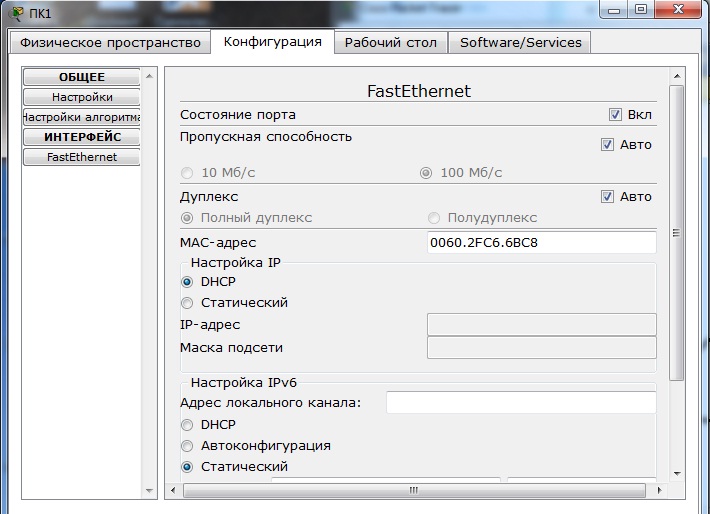Image resolution: width=710 pixels, height=514 pixels.
Task: Click the Дуплекс label
Action: pos(209,197)
